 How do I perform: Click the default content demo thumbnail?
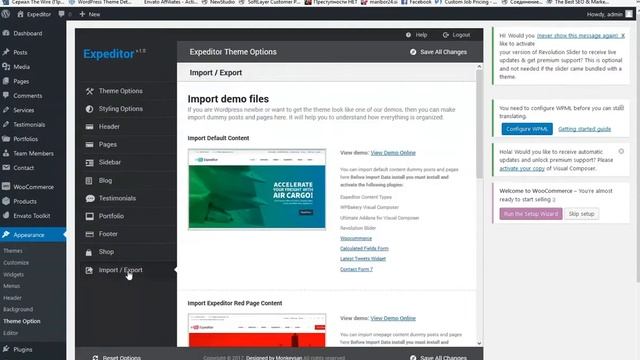tap(257, 189)
